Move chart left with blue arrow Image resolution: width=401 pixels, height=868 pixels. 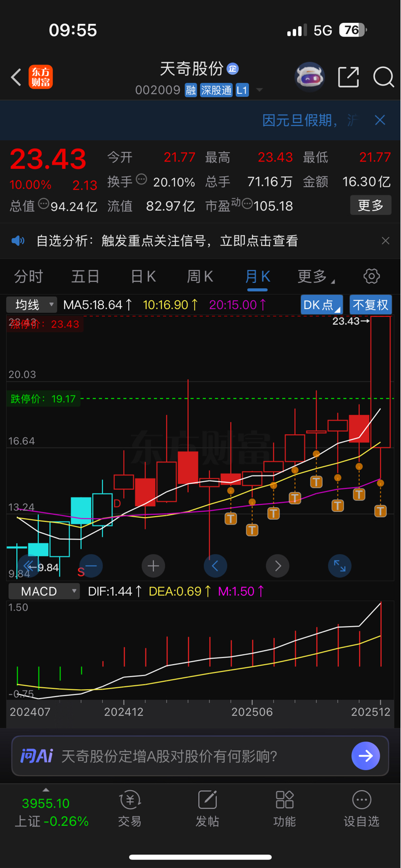[x=215, y=566]
